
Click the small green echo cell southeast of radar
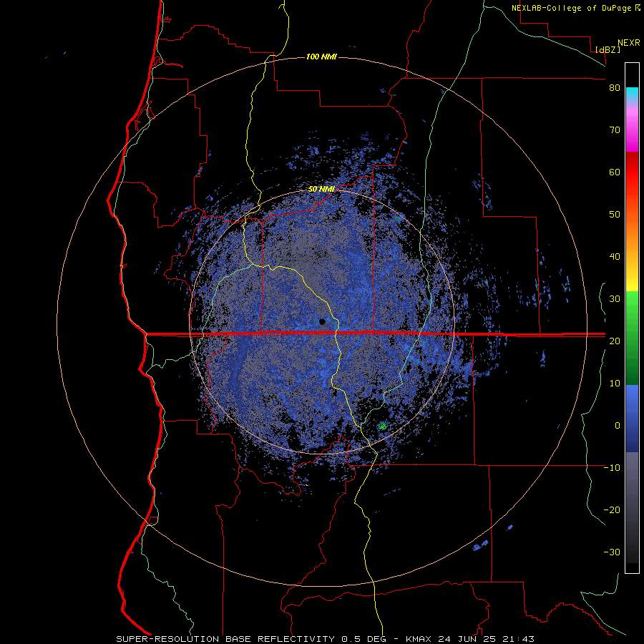(382, 426)
